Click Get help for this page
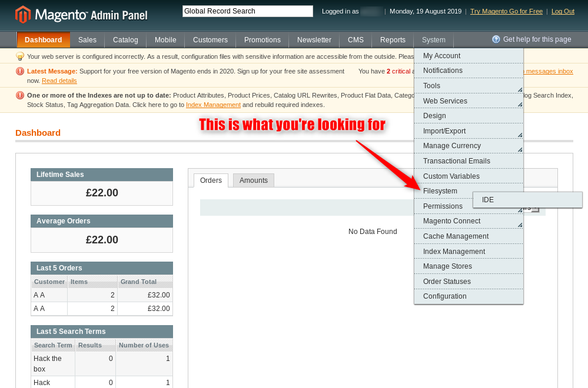Viewport: 588px width, 388px height. pos(537,39)
